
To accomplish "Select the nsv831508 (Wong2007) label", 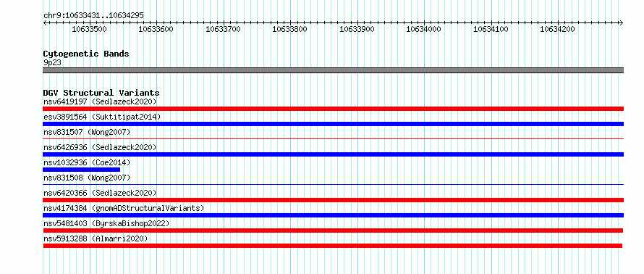I will (87, 178).
